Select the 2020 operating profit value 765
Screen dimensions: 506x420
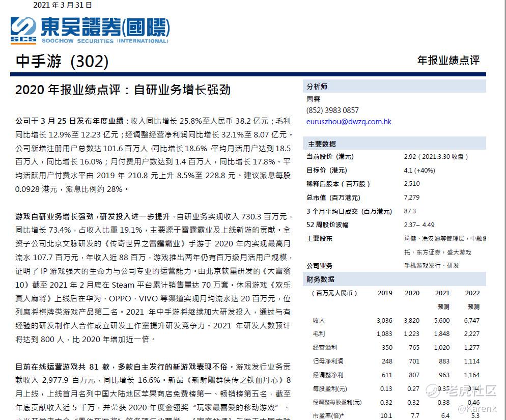coord(414,348)
